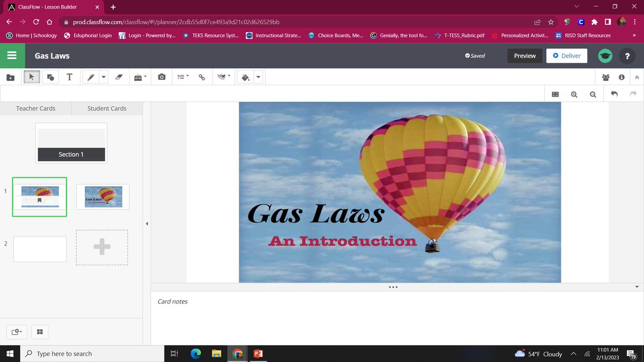
Task: Zoom in with magnifier plus
Action: (x=574, y=94)
